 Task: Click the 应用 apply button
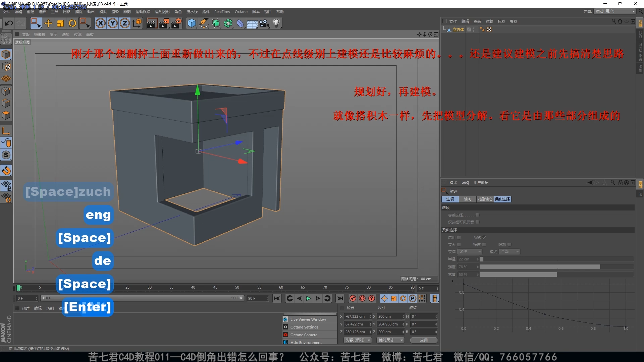coord(424,340)
